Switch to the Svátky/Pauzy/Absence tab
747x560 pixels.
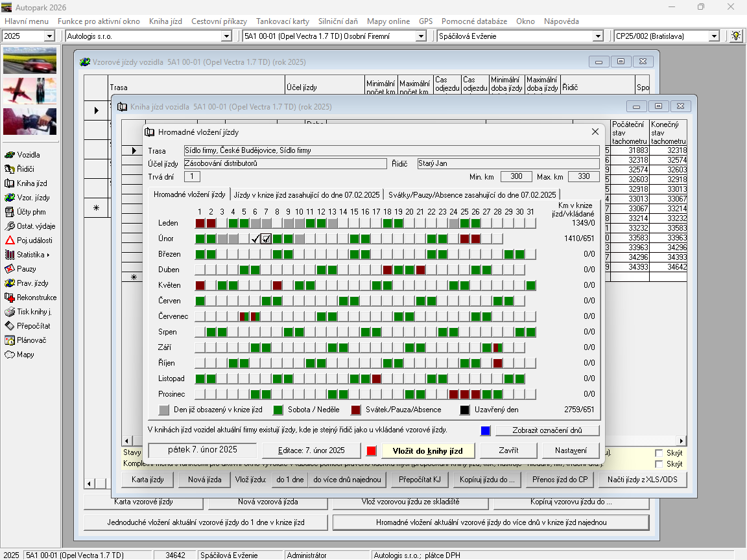(471, 194)
